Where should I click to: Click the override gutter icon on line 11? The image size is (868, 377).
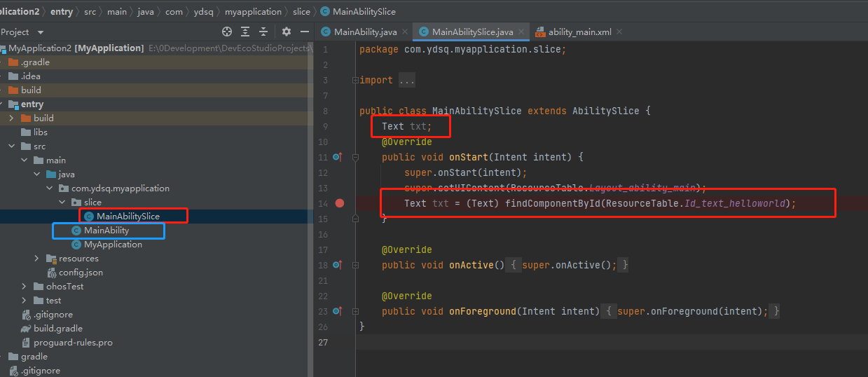(x=337, y=157)
